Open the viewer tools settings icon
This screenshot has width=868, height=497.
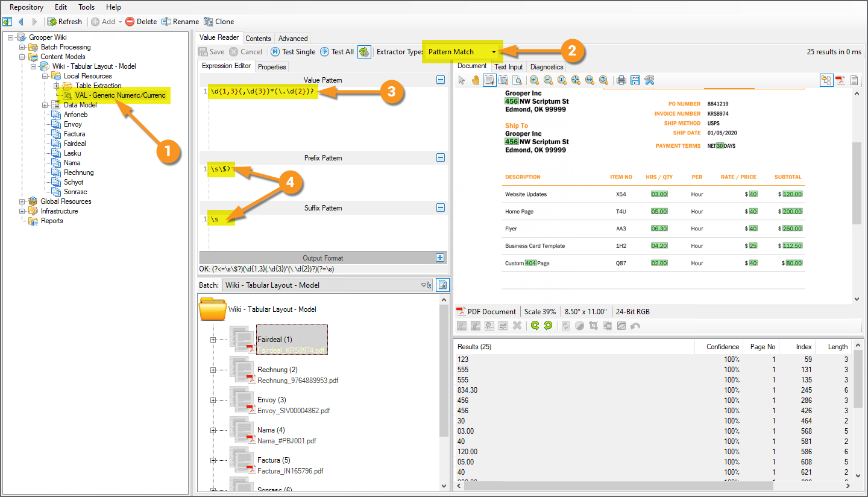(x=649, y=80)
